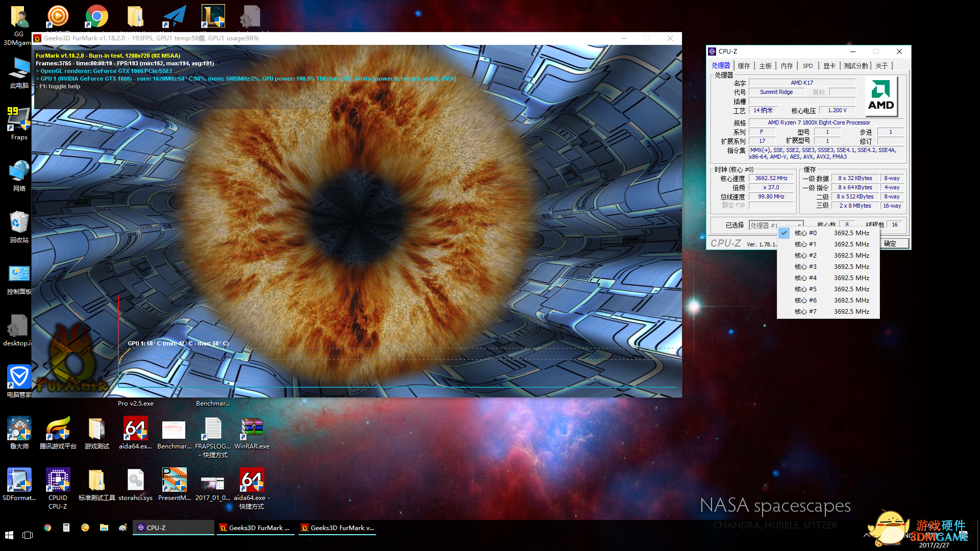
Task: Switch to the 显卡 tab in CPU-Z
Action: point(829,66)
